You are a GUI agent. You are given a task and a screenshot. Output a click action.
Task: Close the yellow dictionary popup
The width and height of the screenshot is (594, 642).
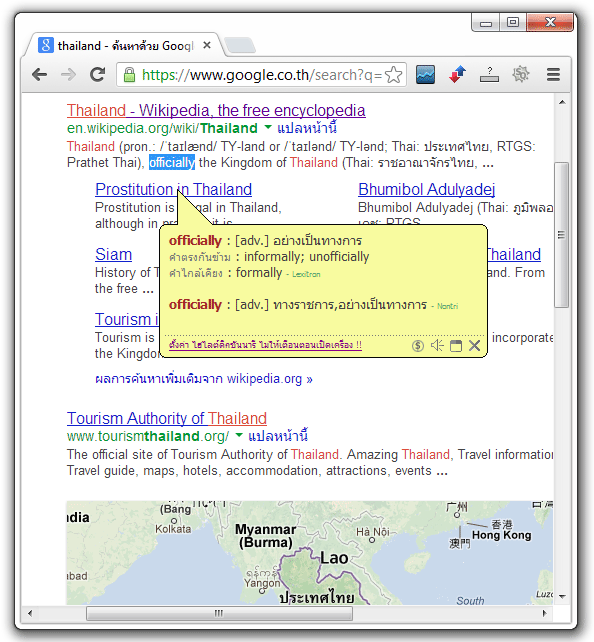tap(474, 346)
